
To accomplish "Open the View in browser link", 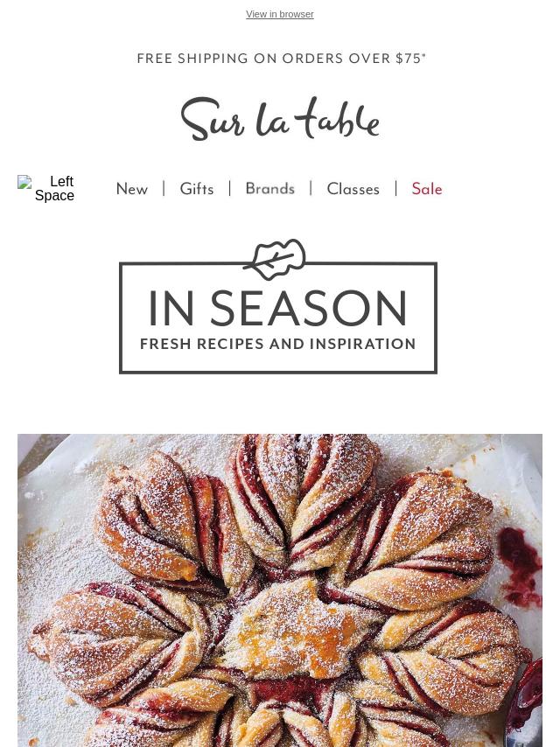I will 280,14.
